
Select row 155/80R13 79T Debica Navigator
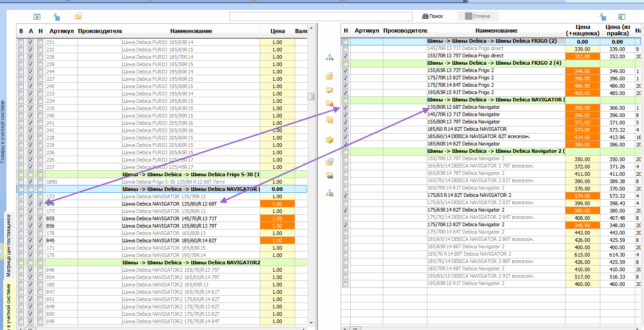point(491,122)
